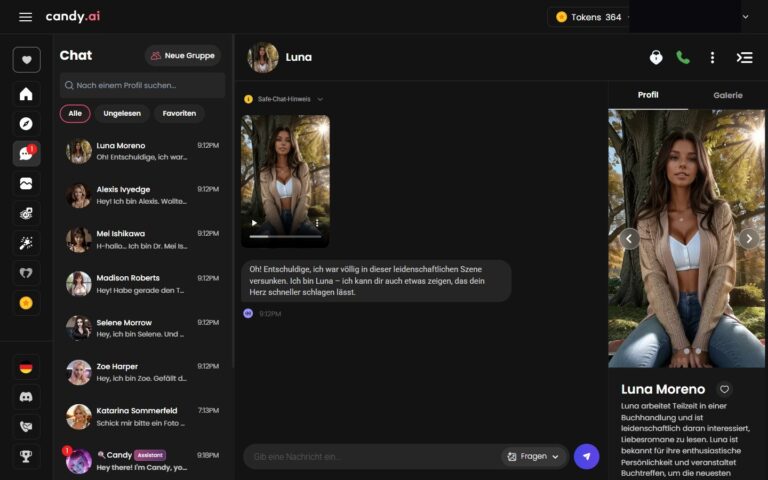Screen dimensions: 768x480
Task: Open Chat icon with notification badge
Action: [26, 154]
